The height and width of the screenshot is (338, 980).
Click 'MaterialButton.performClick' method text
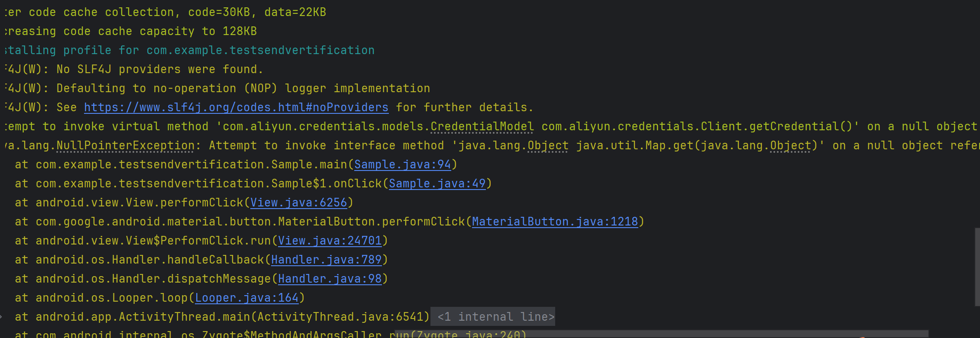point(372,222)
